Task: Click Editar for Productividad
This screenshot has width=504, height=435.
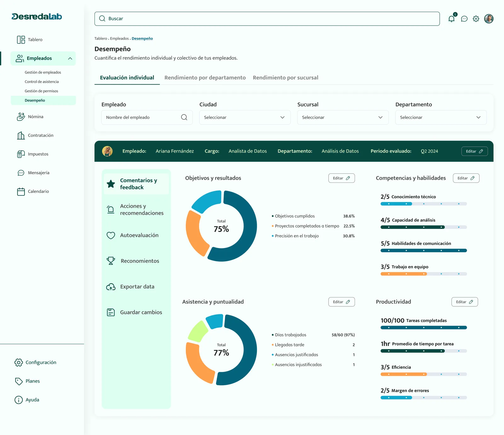Action: [x=465, y=302]
